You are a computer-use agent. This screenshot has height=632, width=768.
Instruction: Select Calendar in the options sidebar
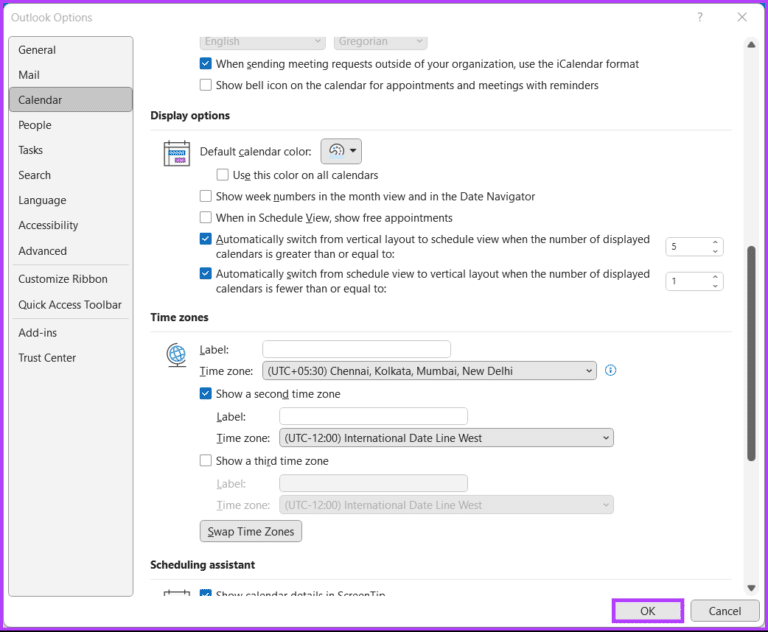(x=71, y=100)
